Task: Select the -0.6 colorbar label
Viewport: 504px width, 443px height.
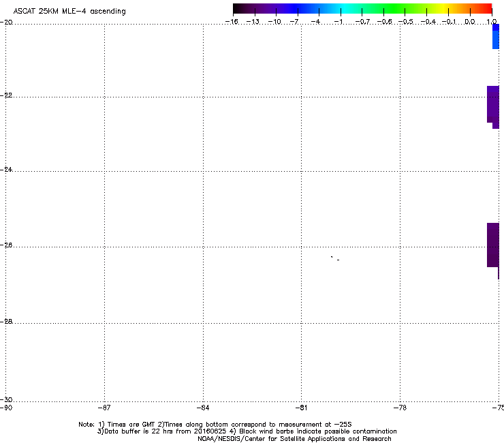Action: click(x=384, y=22)
